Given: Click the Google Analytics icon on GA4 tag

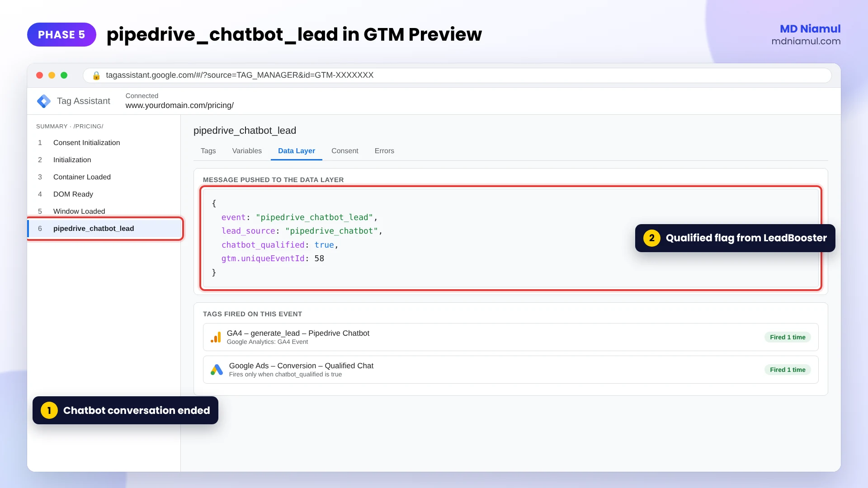Looking at the screenshot, I should pyautogui.click(x=216, y=337).
